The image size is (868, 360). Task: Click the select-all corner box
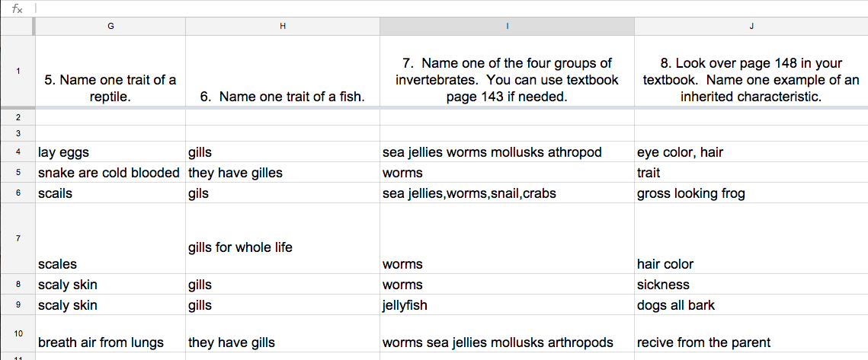pos(18,26)
